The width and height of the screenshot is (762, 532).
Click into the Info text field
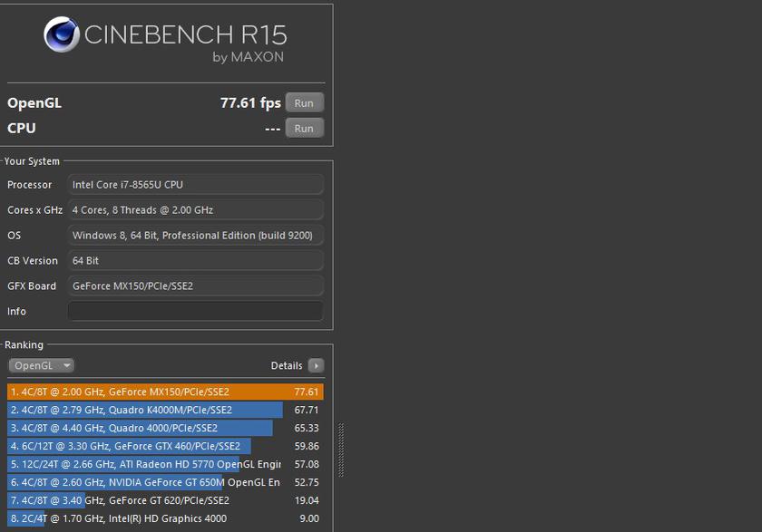coord(195,312)
